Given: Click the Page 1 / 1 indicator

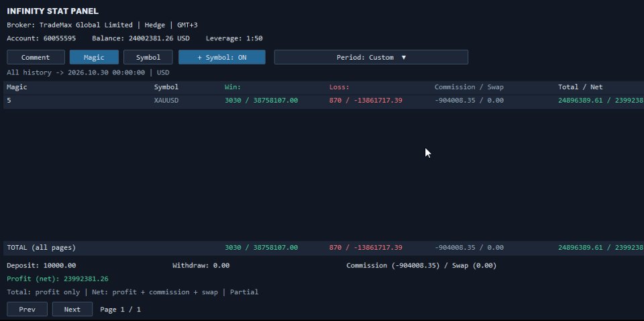Looking at the screenshot, I should tap(120, 309).
